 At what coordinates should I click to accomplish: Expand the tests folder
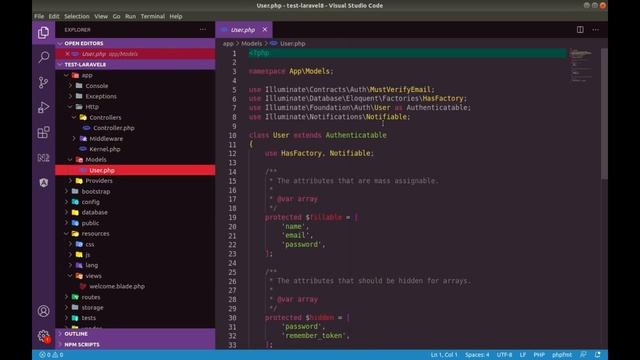[67, 318]
